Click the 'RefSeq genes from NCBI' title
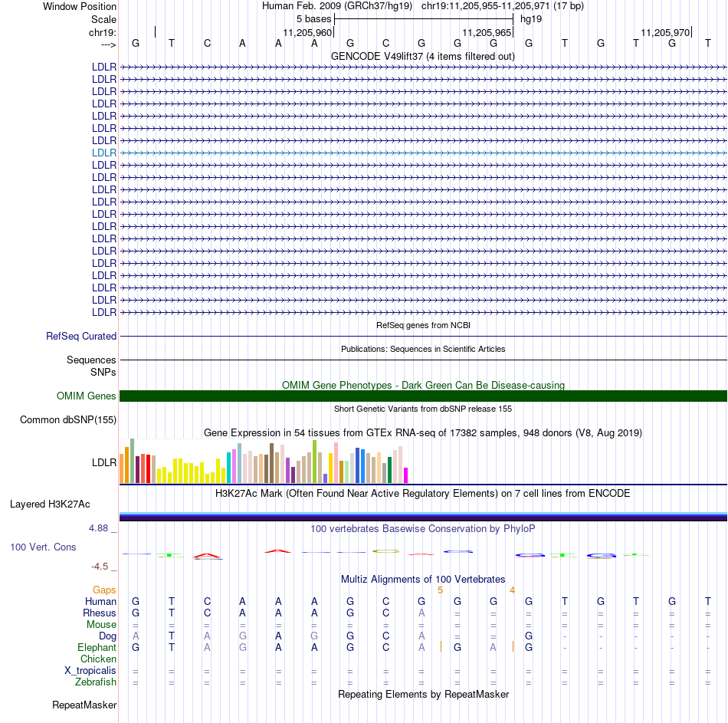 (424, 325)
